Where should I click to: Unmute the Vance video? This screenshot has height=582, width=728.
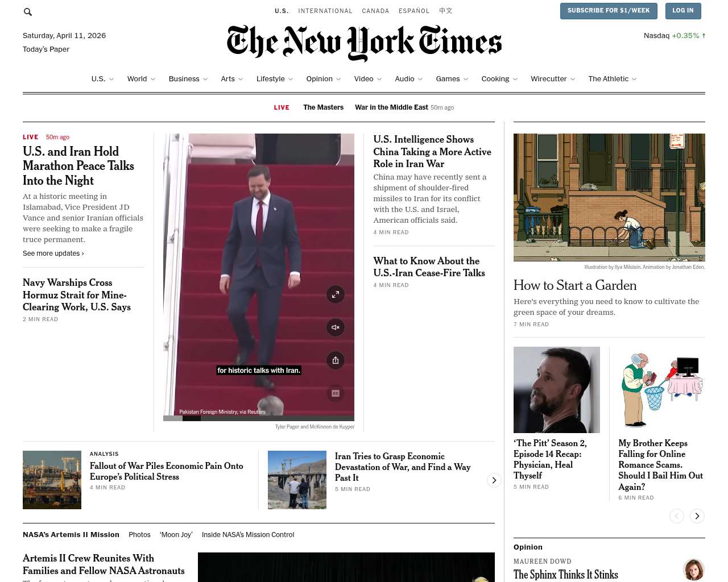(336, 327)
